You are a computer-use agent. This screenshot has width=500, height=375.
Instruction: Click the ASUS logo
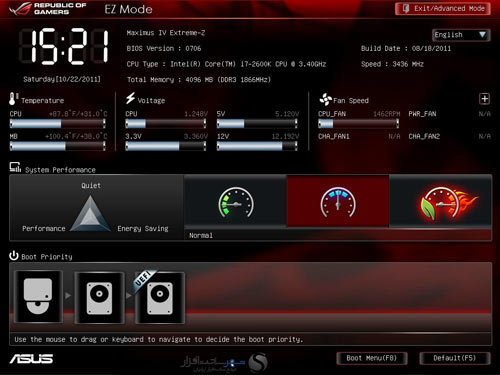click(x=31, y=359)
